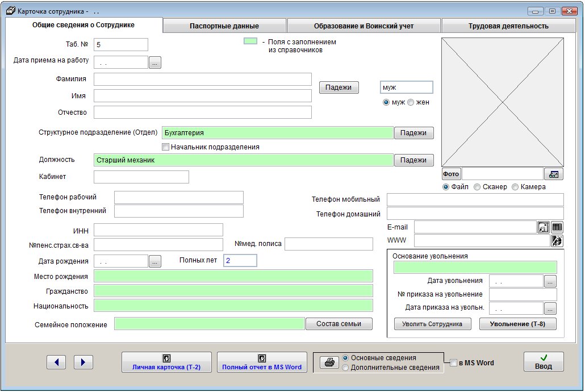Viewport: 585px width, 392px height.
Task: Click the Состав семьи button
Action: click(x=339, y=324)
